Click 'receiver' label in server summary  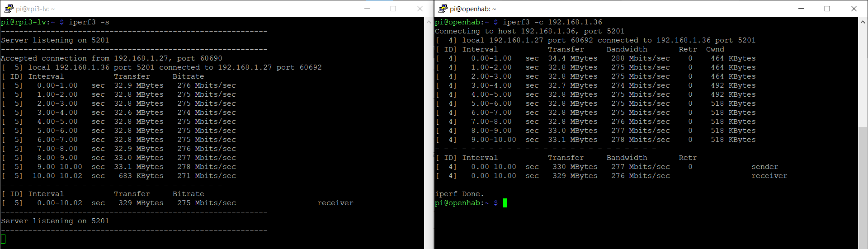335,203
